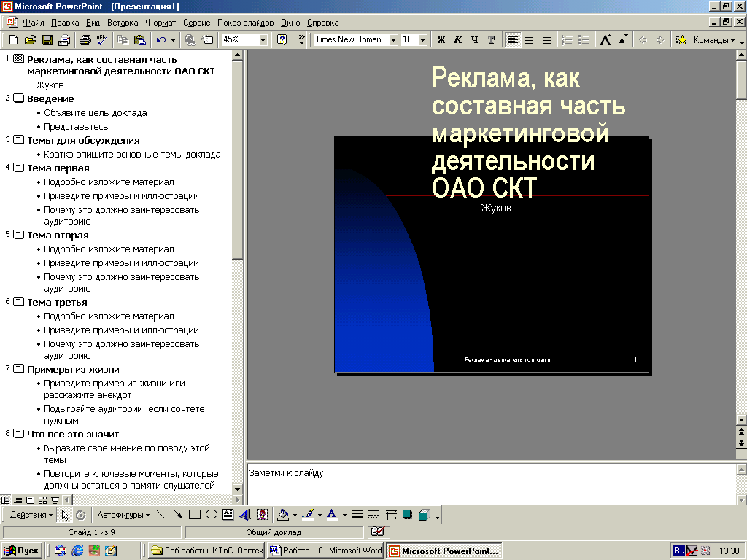Undo the last action with the blue arrow
This screenshot has width=747, height=560.
click(161, 40)
